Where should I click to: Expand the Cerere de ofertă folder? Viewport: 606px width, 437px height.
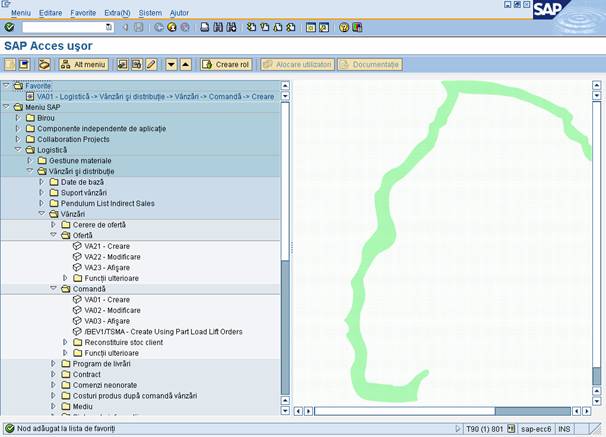[x=53, y=224]
